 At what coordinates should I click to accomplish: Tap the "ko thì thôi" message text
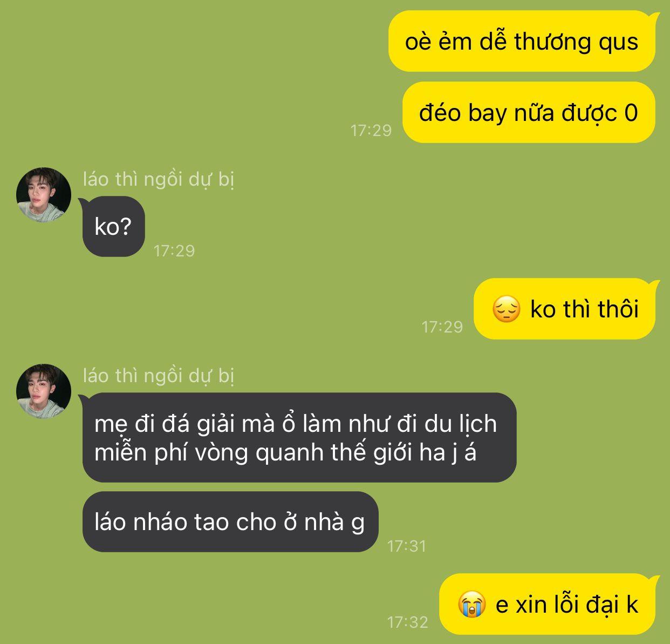click(x=584, y=309)
